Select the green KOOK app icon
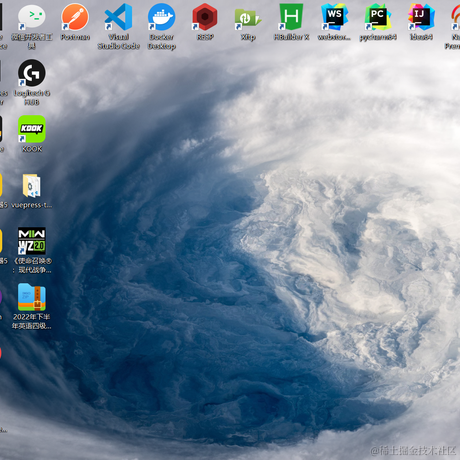The width and height of the screenshot is (460, 460). pyautogui.click(x=32, y=129)
